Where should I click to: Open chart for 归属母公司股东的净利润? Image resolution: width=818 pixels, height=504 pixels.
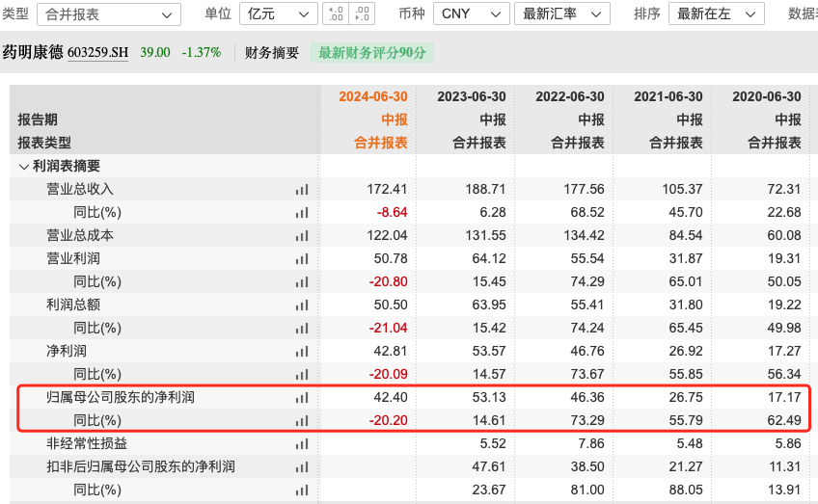[x=301, y=398]
